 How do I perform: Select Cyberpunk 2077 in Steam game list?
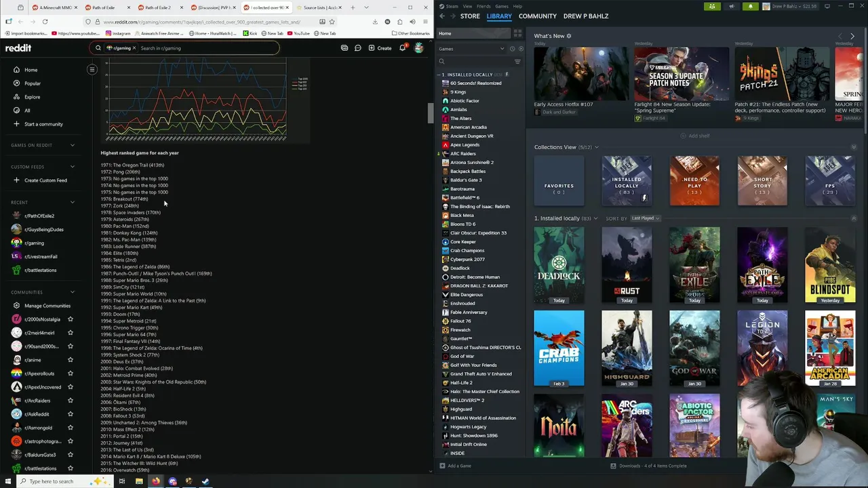[x=467, y=260]
